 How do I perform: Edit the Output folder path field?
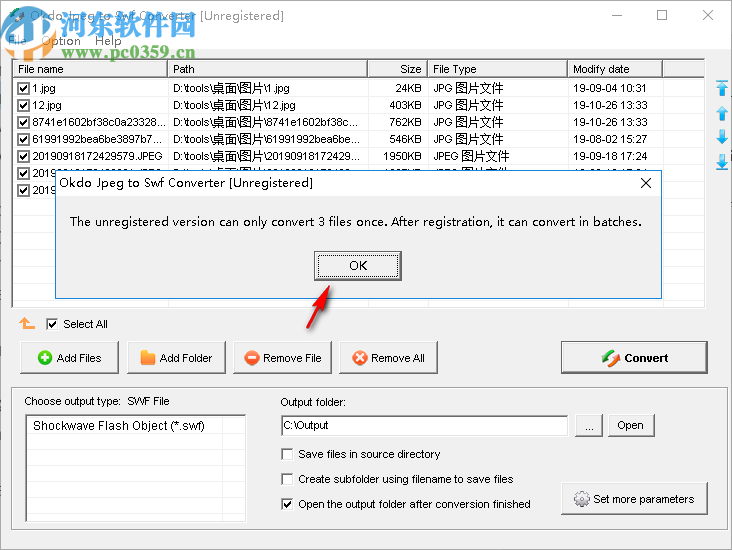point(424,425)
